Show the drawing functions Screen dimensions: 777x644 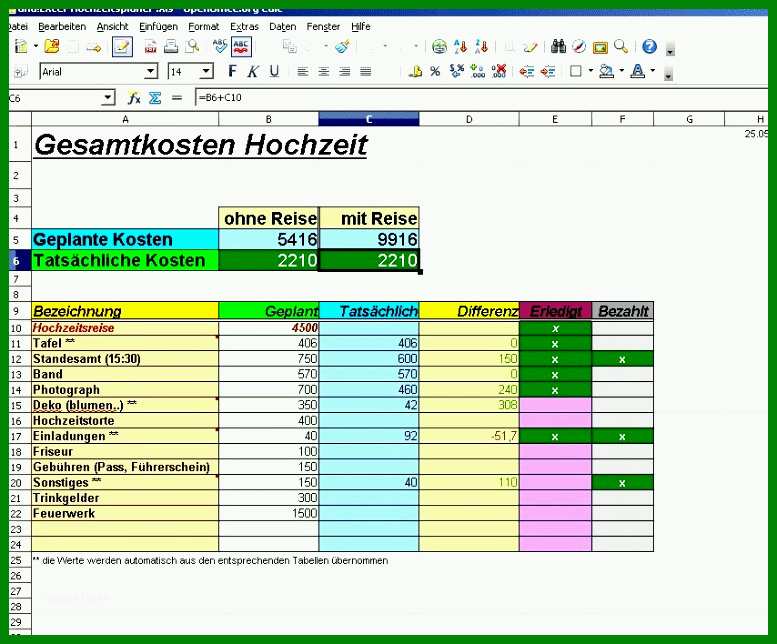point(530,47)
